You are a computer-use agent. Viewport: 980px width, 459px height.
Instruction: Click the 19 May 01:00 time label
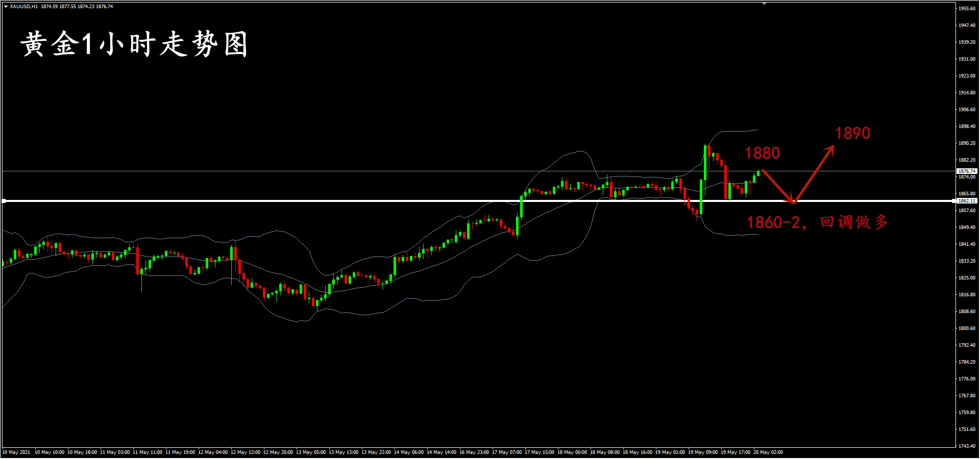670,452
